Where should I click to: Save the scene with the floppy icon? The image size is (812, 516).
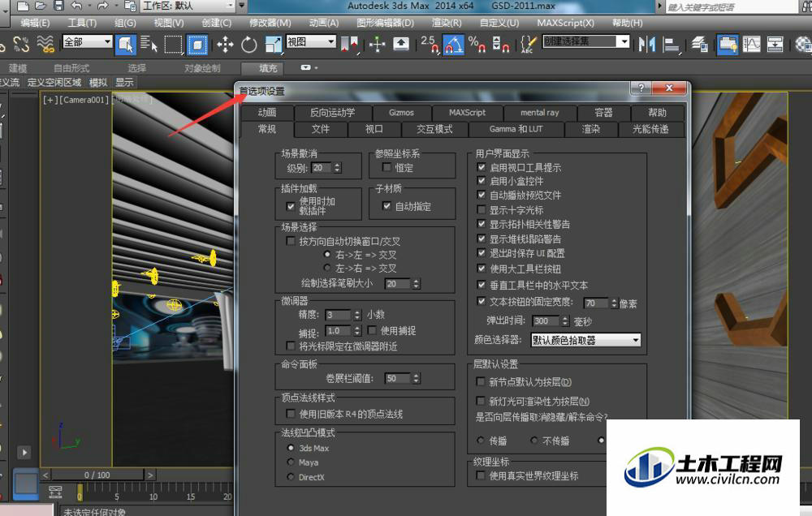coord(58,6)
